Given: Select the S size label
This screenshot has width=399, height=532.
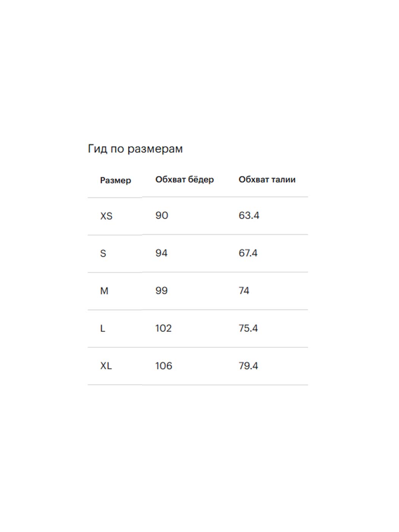Looking at the screenshot, I should coord(103,253).
